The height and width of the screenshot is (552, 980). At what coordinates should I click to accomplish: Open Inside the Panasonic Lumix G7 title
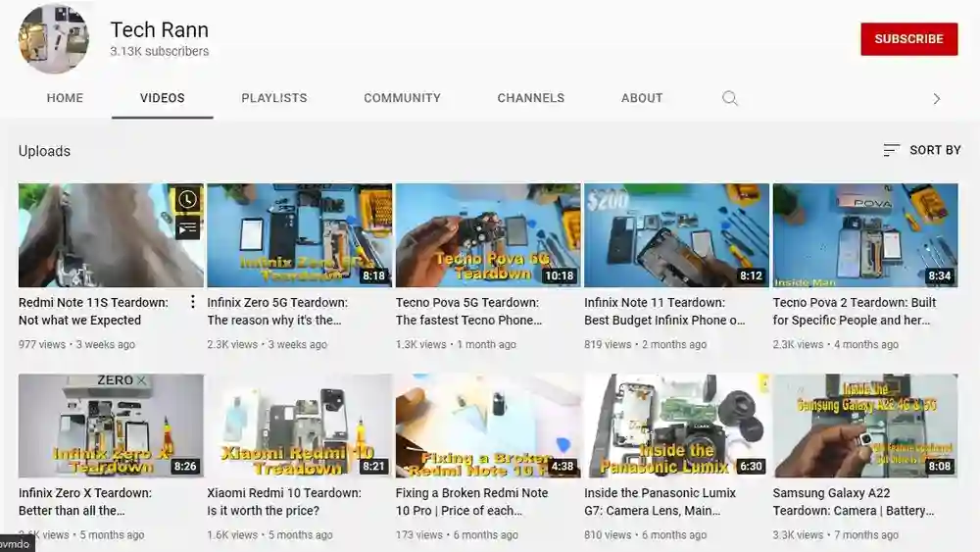(x=660, y=501)
